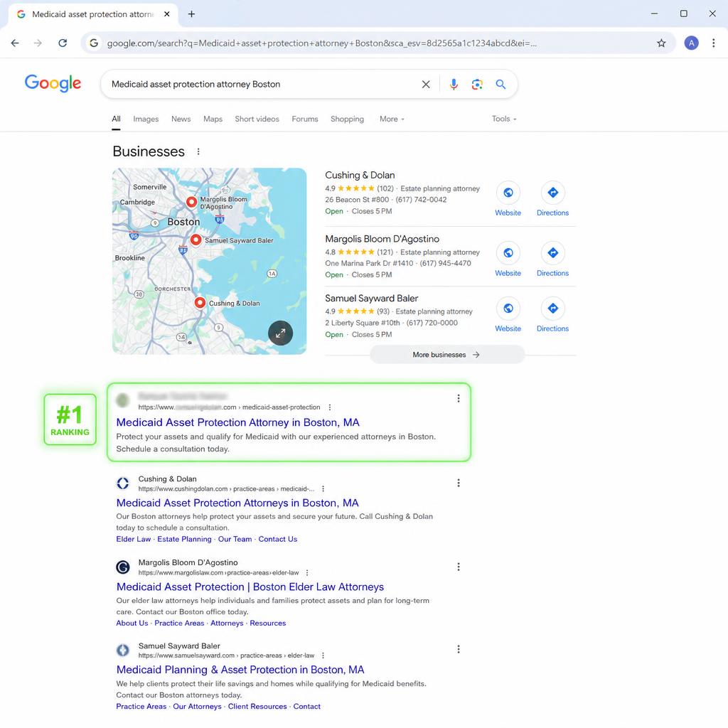Open options for Samuel Sayward Baler result

(x=459, y=649)
